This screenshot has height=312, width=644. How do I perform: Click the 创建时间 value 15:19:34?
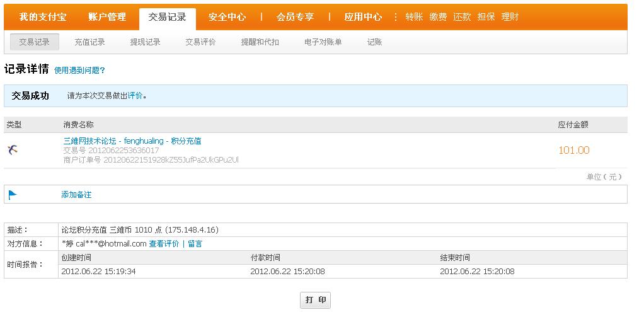[x=98, y=272]
